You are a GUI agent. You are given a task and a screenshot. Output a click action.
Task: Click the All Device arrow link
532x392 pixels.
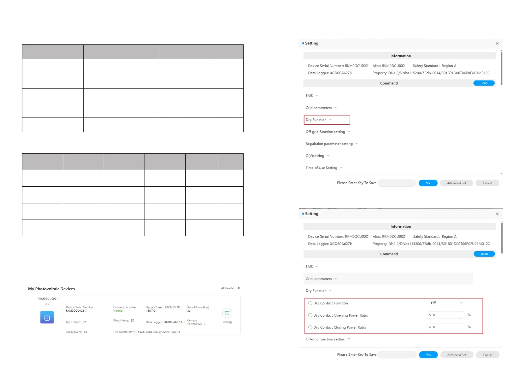[231, 288]
